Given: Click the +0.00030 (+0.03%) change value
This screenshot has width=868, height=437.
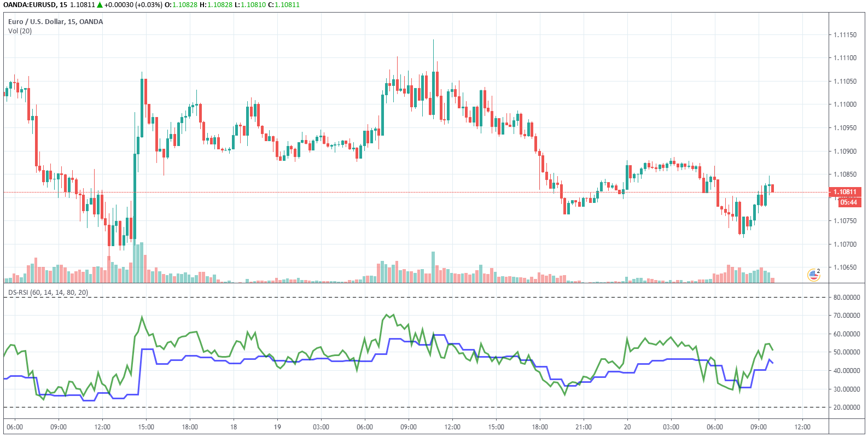Looking at the screenshot, I should coord(133,5).
